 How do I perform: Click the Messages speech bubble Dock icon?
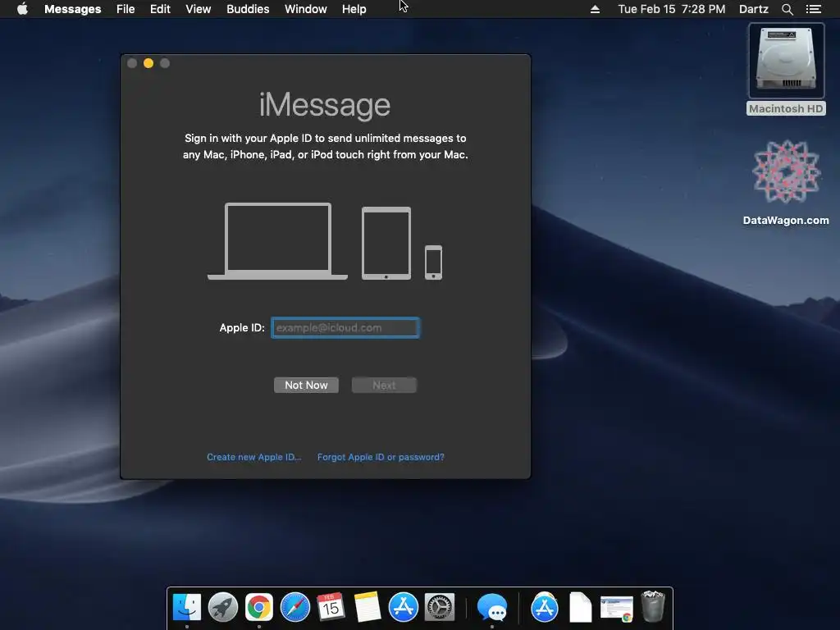[x=492, y=608]
